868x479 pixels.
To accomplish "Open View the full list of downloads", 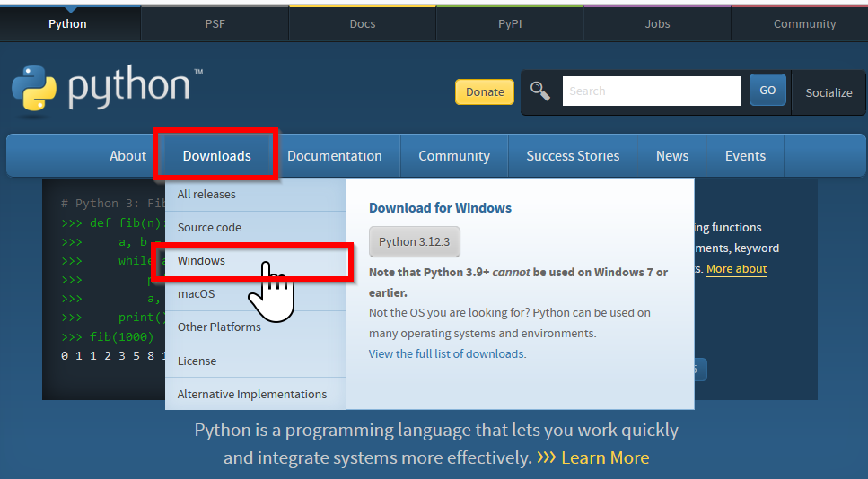I will pos(447,354).
